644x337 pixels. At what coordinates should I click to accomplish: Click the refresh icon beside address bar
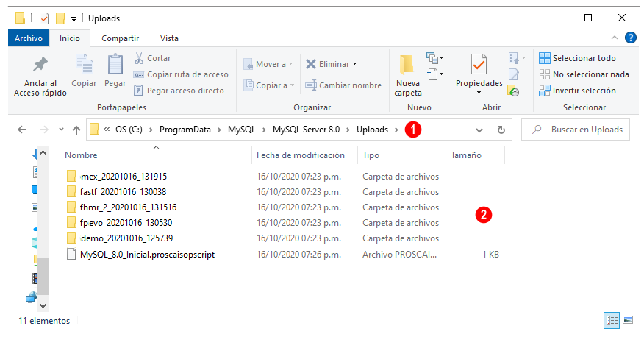(501, 130)
